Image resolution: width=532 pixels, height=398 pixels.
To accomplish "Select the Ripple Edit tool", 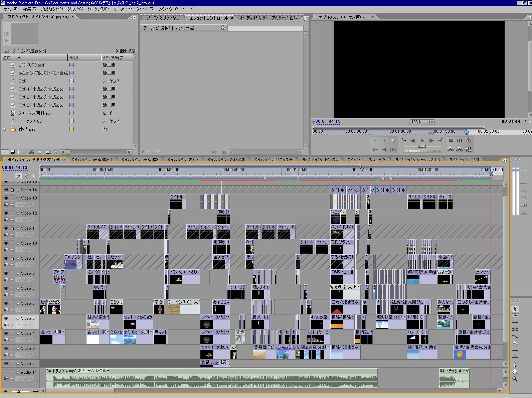I will [515, 322].
